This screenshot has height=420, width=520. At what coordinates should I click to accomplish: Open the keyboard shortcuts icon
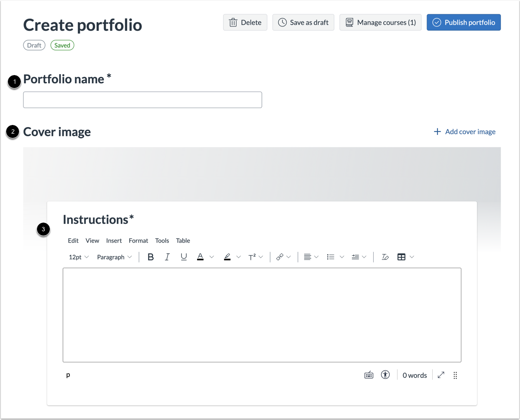point(369,374)
